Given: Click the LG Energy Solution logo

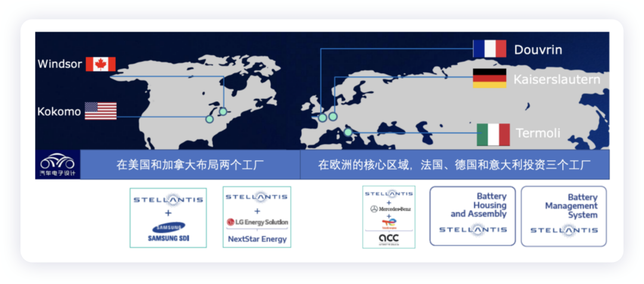Looking at the screenshot, I should (x=257, y=222).
